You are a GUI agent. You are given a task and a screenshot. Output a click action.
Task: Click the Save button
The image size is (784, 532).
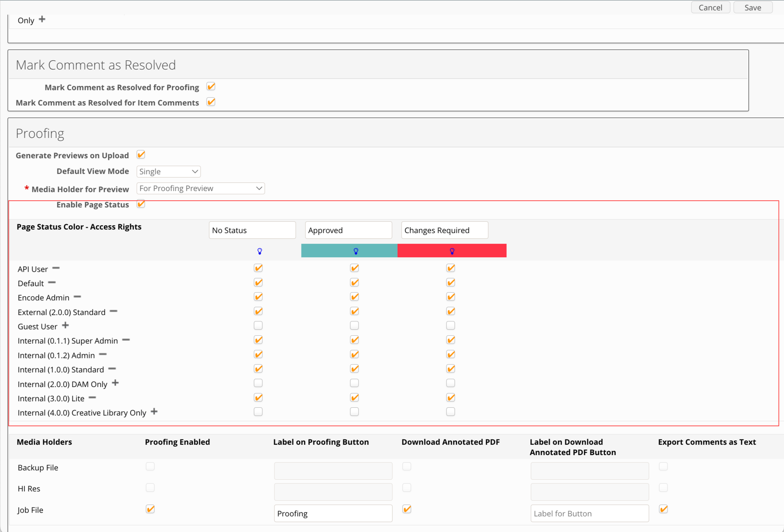tap(753, 7)
